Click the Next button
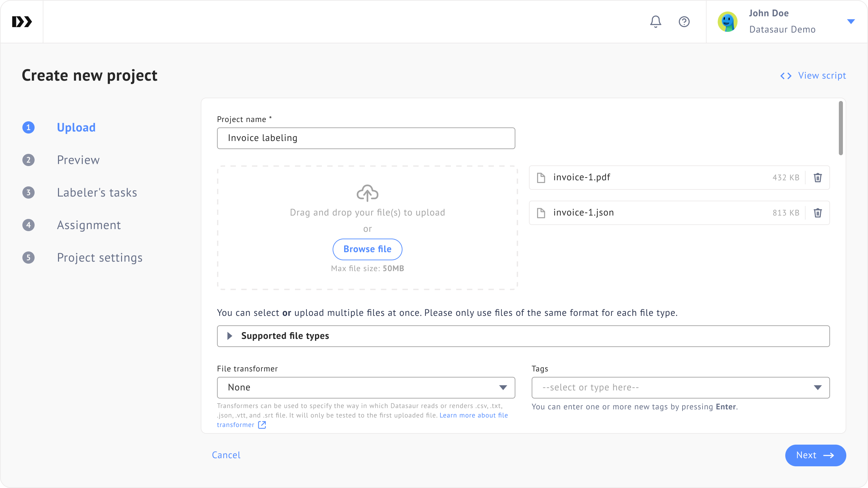This screenshot has width=868, height=488. (815, 455)
